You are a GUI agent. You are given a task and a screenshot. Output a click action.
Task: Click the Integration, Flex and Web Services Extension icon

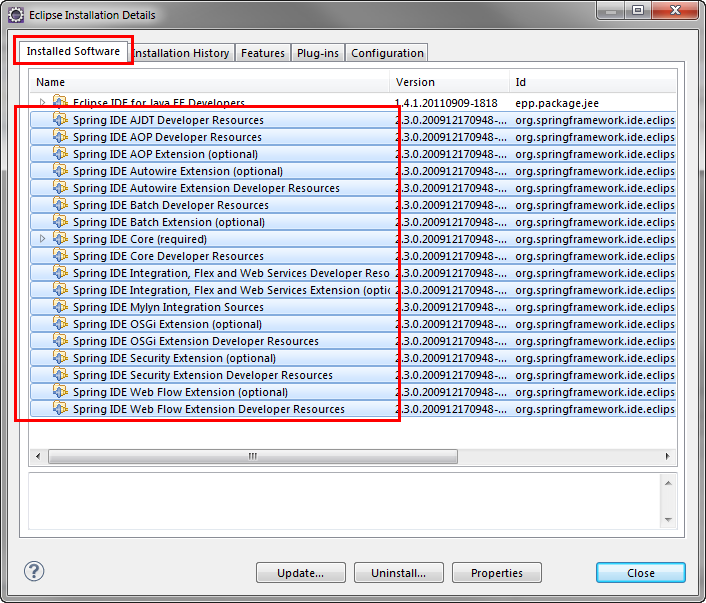click(x=60, y=290)
